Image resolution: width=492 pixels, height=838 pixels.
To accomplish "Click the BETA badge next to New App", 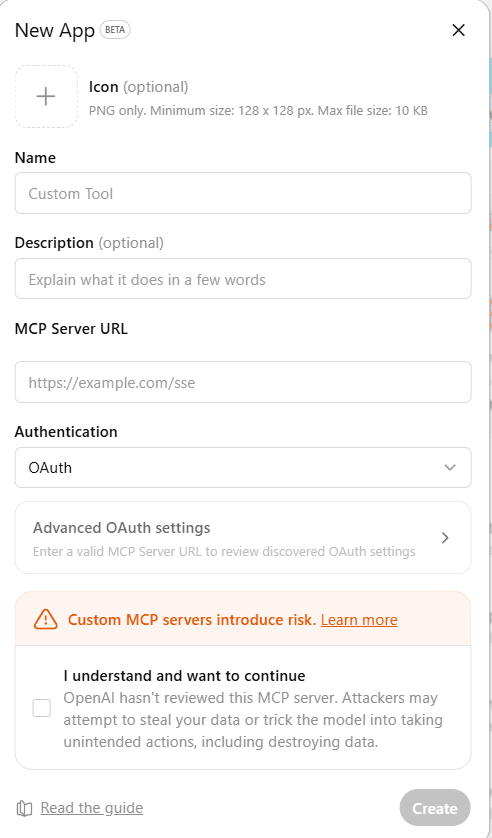I will (x=115, y=30).
